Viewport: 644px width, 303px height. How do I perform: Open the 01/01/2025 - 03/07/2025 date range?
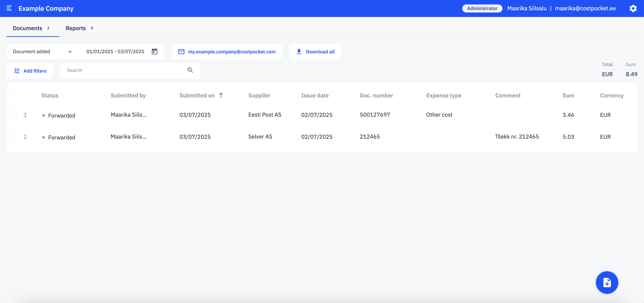pos(122,52)
